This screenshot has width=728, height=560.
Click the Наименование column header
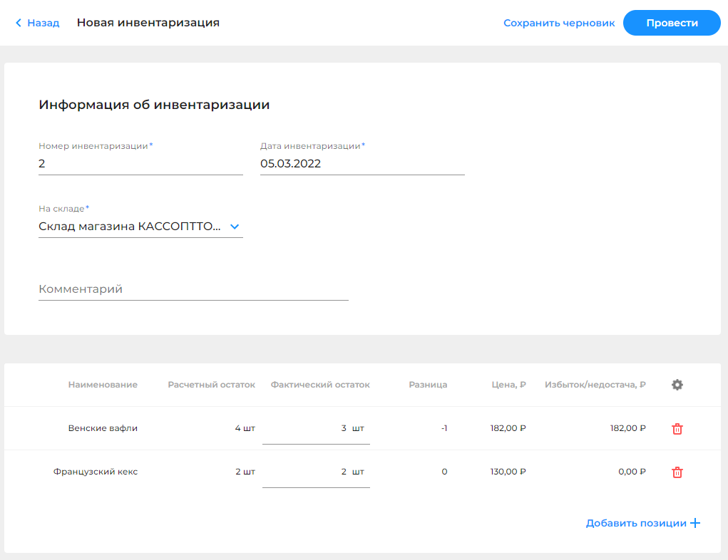[x=103, y=385]
